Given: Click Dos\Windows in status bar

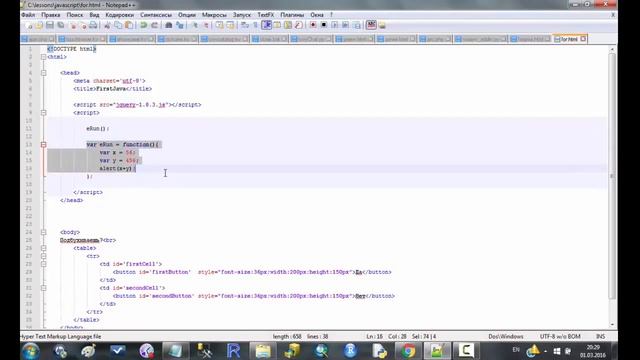Looking at the screenshot, I should coord(506,337).
